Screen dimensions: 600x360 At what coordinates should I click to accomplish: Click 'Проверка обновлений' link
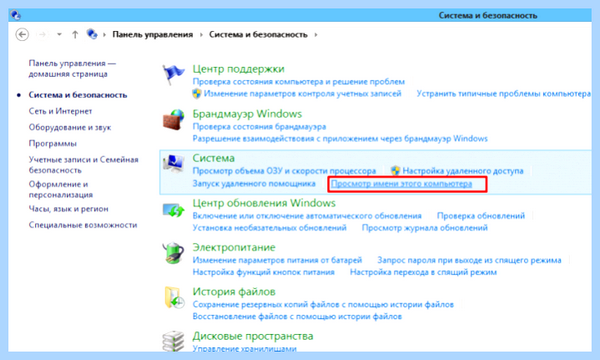click(481, 216)
